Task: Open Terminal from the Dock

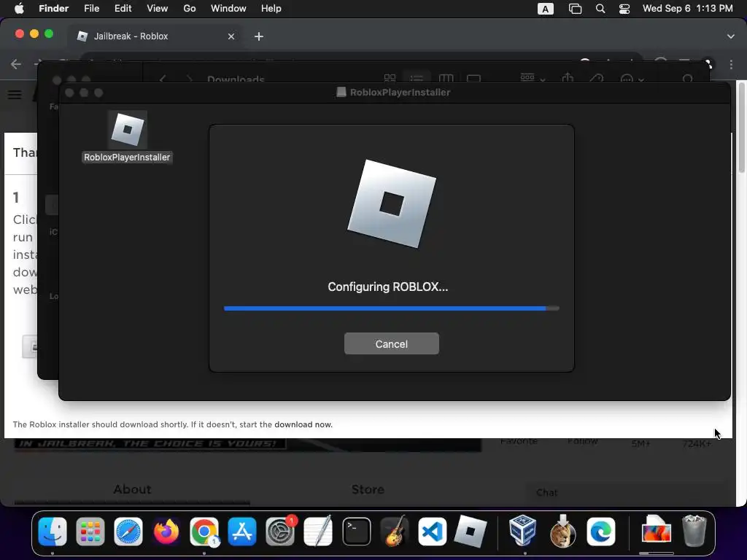Action: [356, 532]
